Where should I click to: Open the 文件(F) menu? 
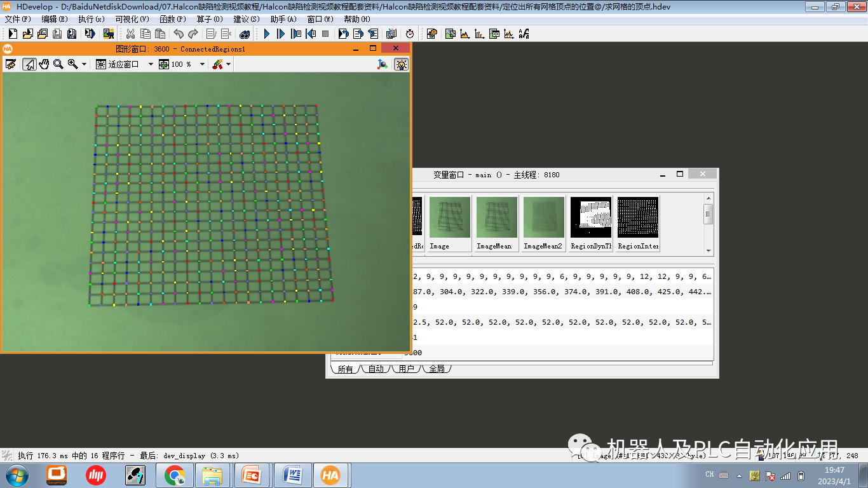coord(17,19)
